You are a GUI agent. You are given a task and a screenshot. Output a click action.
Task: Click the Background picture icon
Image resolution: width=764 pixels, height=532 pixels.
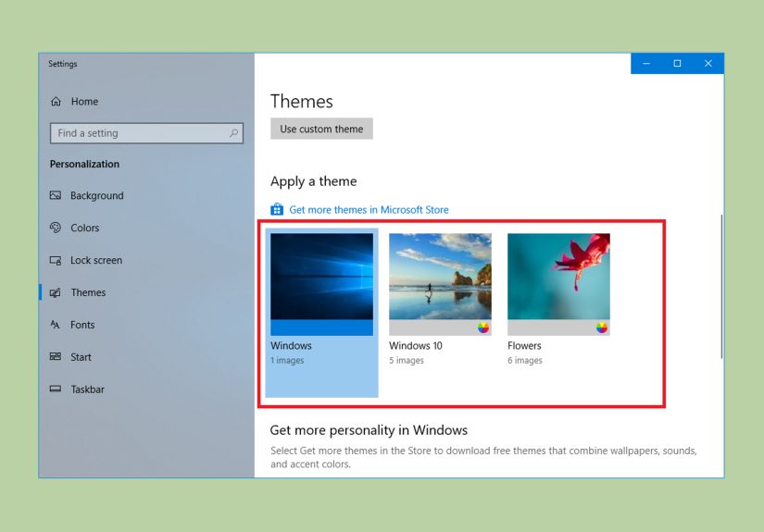click(56, 195)
